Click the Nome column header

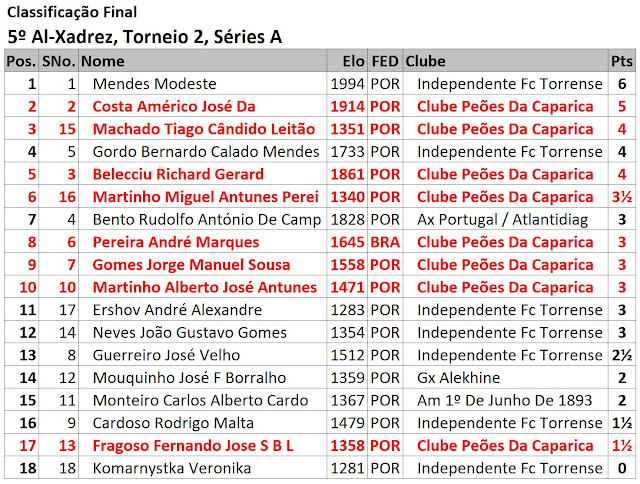coord(102,61)
